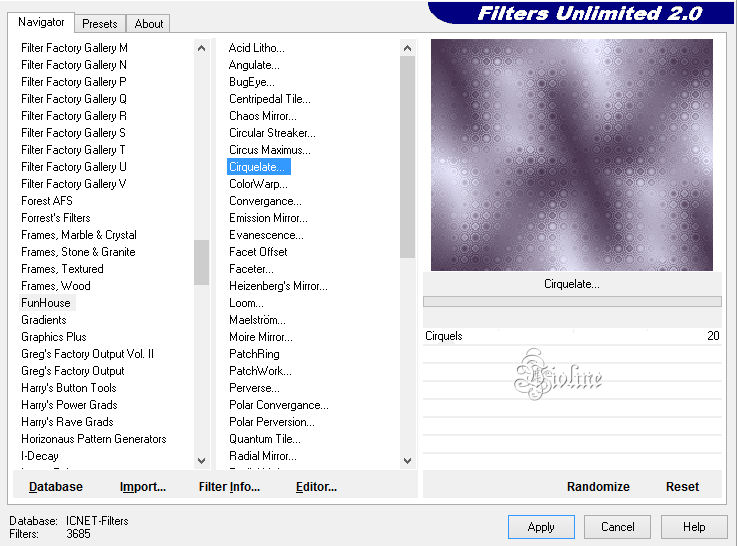Choose the PatchWork... filter
Screen dimensions: 737x546
tap(260, 371)
